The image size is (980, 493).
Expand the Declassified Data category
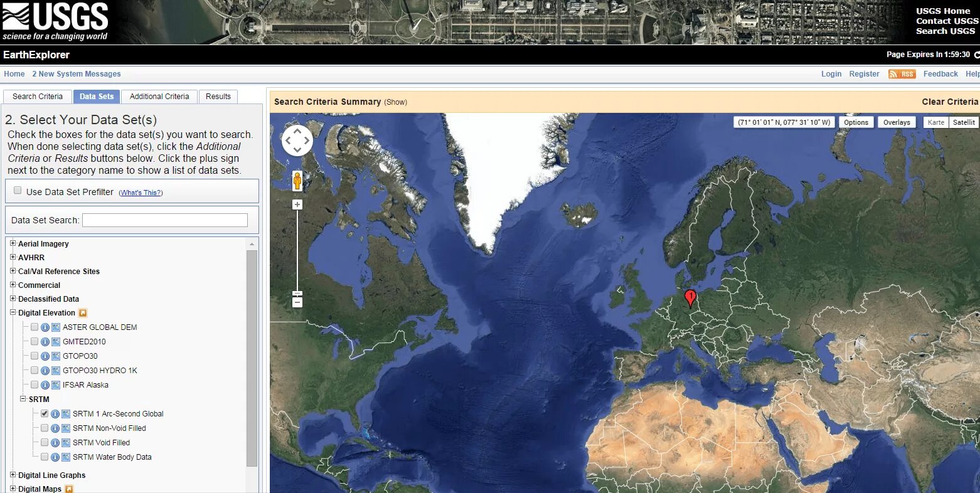(13, 299)
